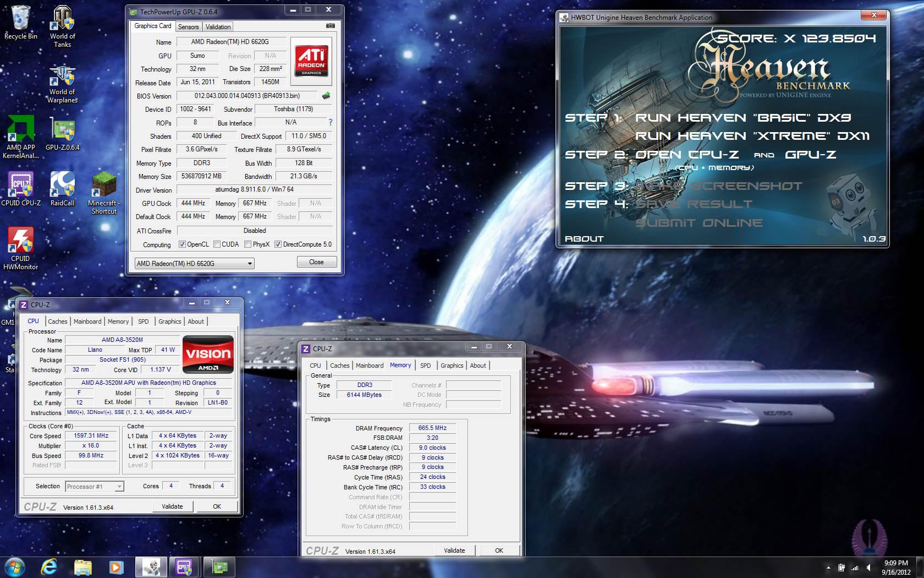Launch World of Tanks from the desktop
Viewport: 924px width, 578px height.
point(62,26)
